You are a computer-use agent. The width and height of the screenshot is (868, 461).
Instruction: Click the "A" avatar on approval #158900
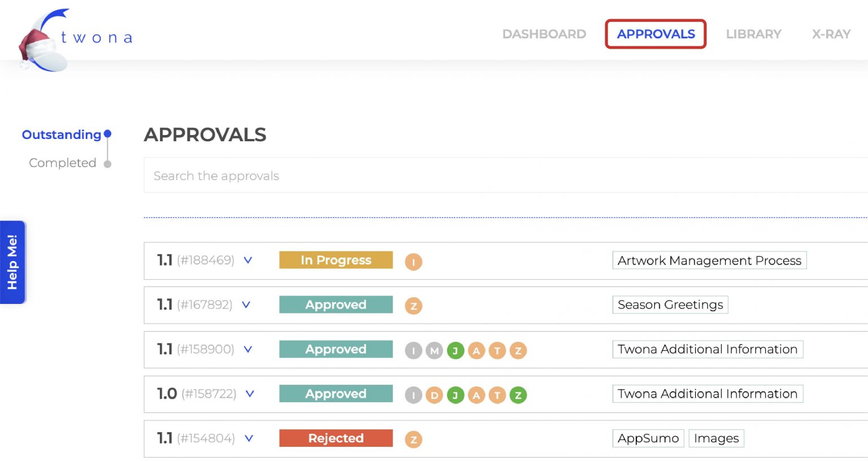coord(476,350)
